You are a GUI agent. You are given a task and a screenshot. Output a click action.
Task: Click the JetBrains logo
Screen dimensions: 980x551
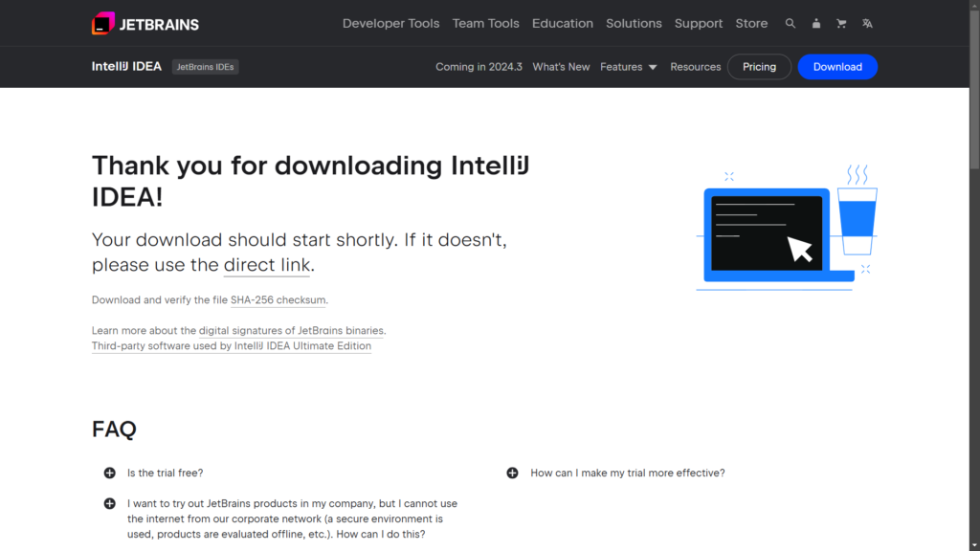(x=145, y=24)
